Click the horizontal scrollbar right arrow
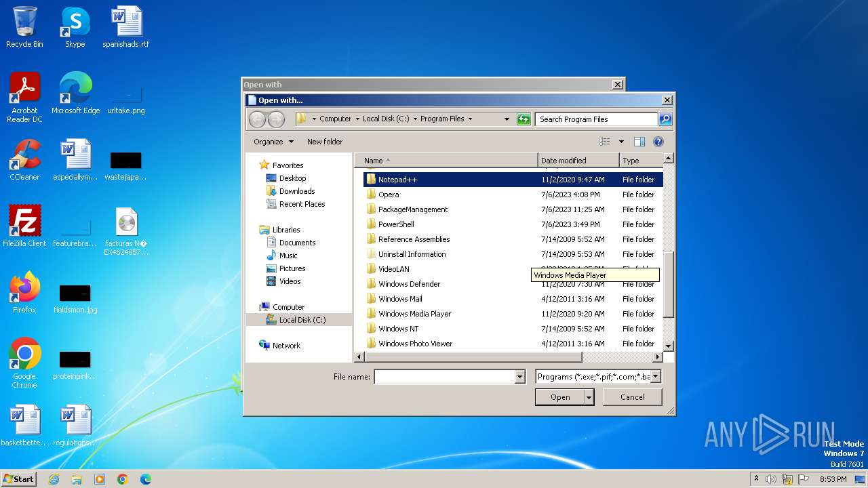Screen dimensions: 868x488 coord(657,357)
